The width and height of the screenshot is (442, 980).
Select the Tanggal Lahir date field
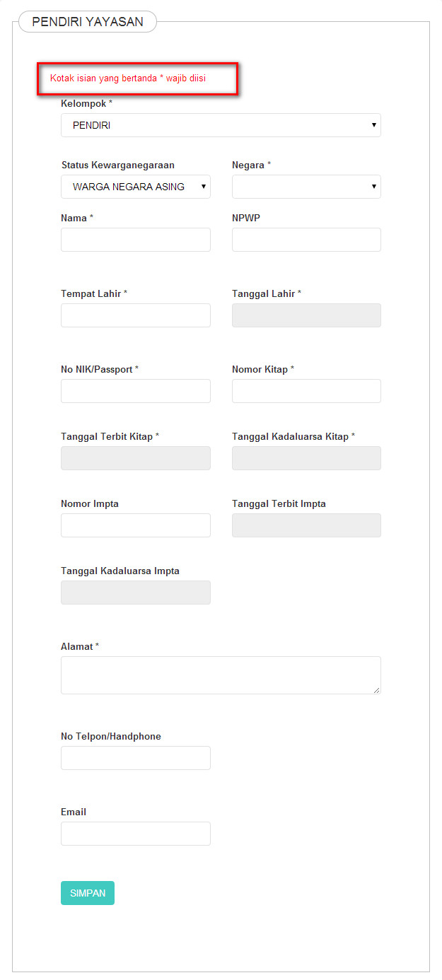tap(306, 315)
